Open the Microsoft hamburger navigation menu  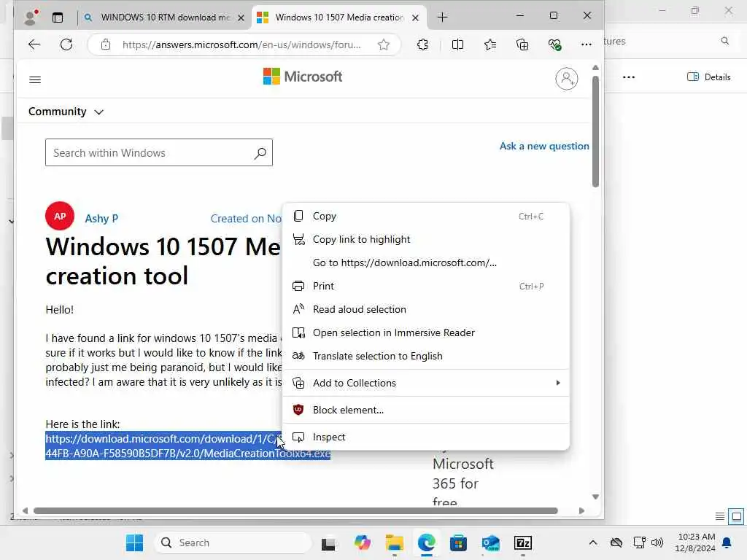pyautogui.click(x=35, y=79)
